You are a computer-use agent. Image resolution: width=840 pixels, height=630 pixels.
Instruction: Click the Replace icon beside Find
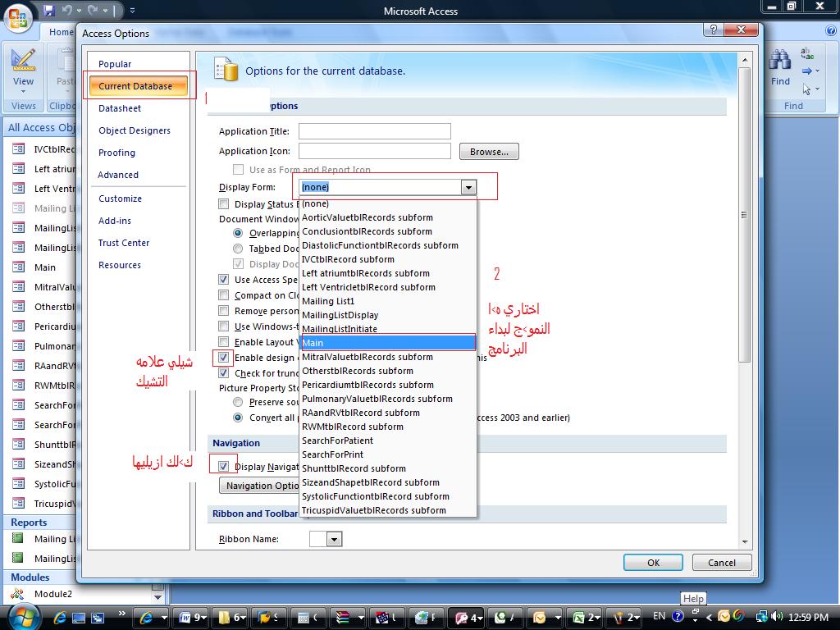[807, 53]
